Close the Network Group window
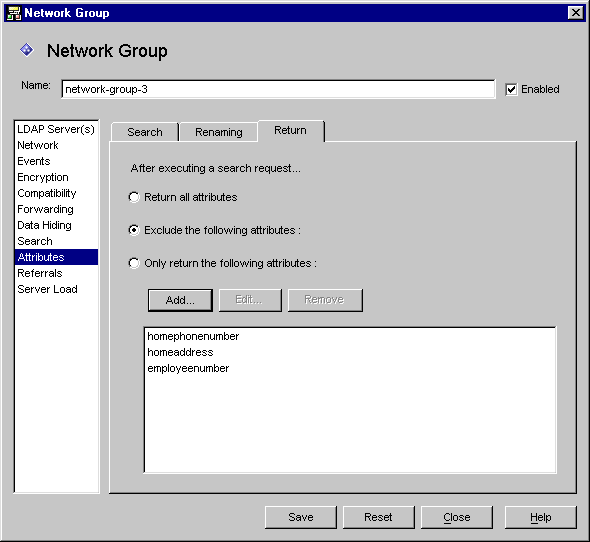The width and height of the screenshot is (590, 542). [576, 13]
